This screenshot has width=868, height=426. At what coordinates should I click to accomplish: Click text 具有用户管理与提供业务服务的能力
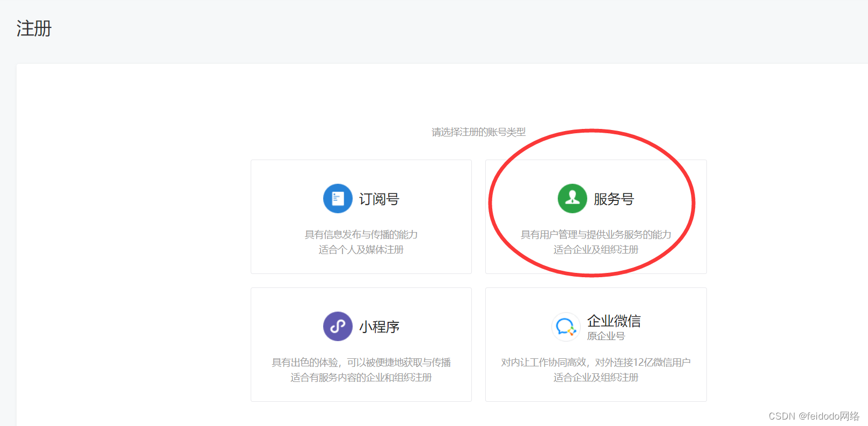(596, 235)
